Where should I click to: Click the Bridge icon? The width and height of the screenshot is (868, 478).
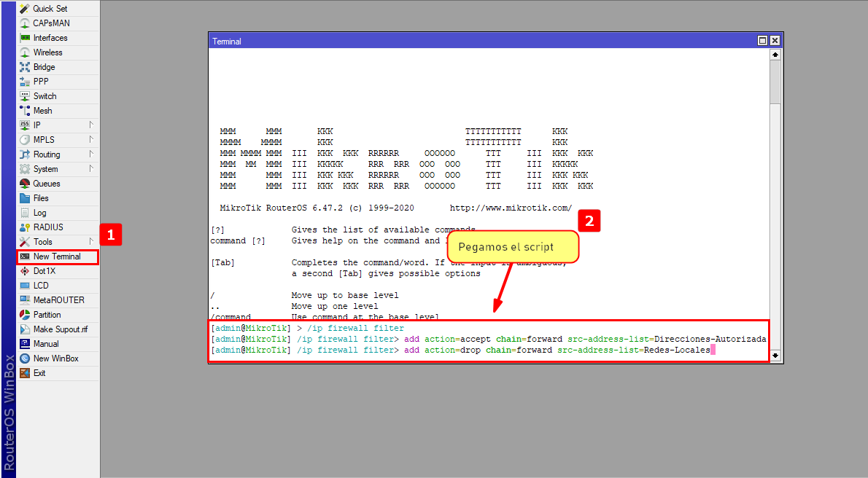25,67
